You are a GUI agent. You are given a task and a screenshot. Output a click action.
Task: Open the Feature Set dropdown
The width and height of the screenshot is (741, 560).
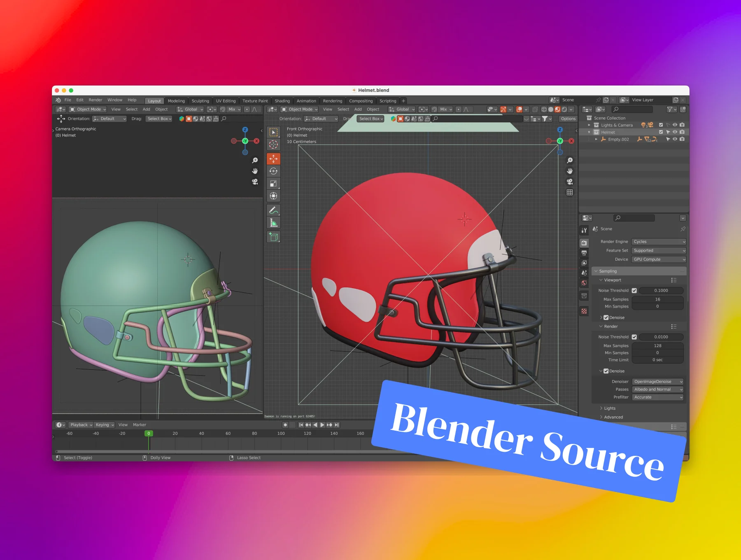[659, 250]
